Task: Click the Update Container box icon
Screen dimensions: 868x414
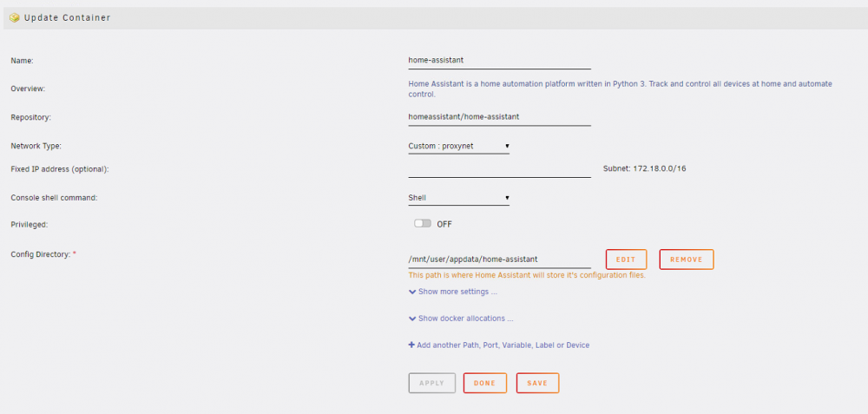Action: [x=15, y=17]
